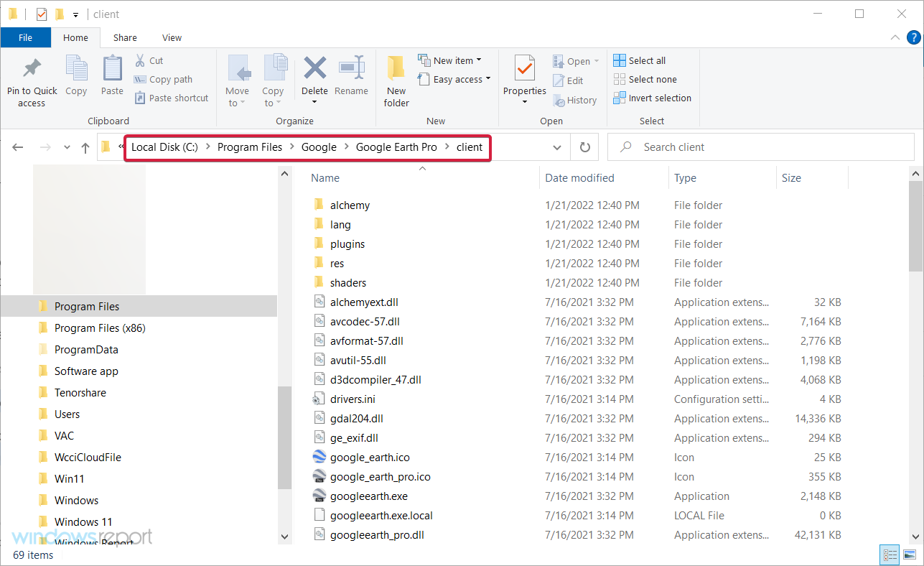924x566 pixels.
Task: Click Paste shortcut in the ribbon
Action: click(172, 98)
